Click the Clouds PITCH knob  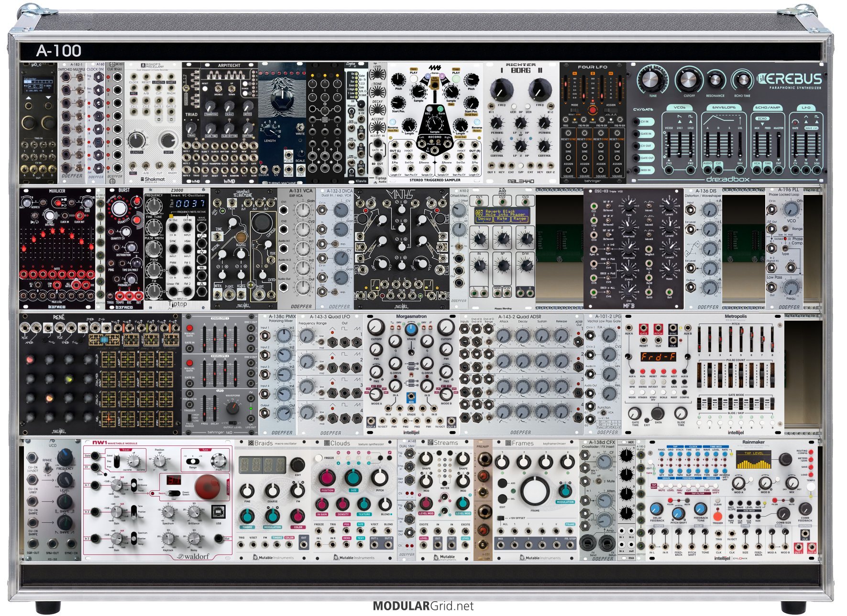click(x=380, y=478)
